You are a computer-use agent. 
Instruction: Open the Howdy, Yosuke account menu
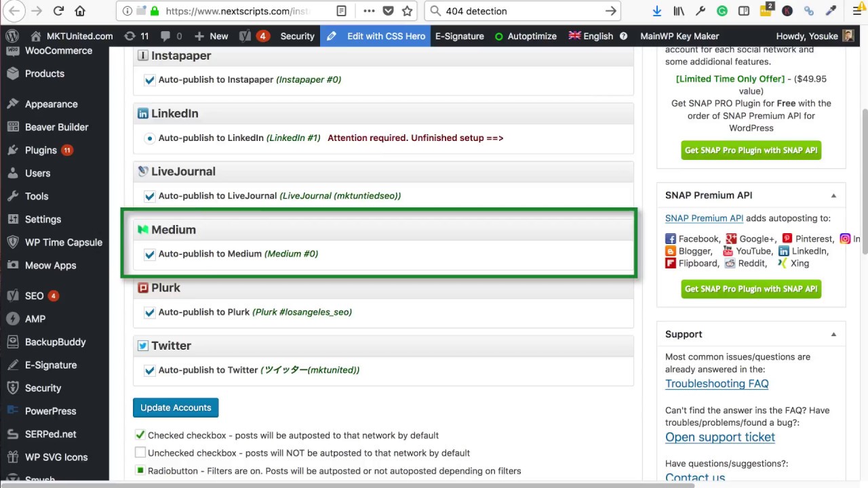point(814,36)
